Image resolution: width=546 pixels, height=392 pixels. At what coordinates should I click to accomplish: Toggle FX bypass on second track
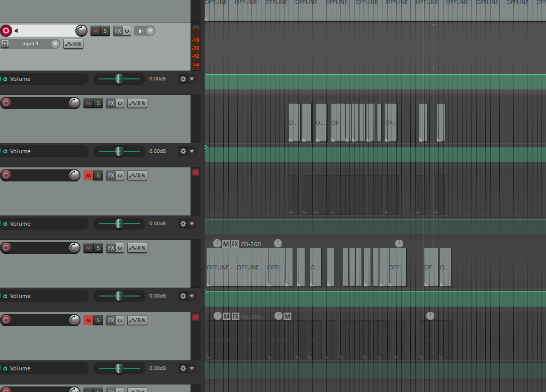120,103
